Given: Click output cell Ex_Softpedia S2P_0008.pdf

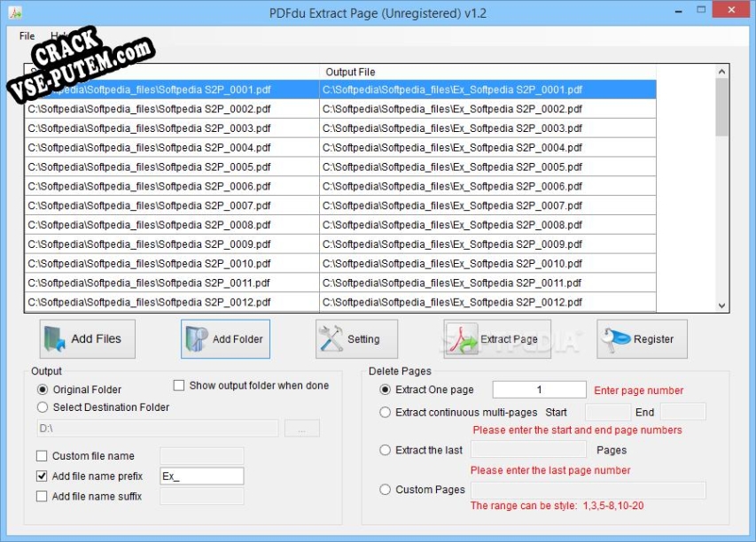Looking at the screenshot, I should click(487, 225).
